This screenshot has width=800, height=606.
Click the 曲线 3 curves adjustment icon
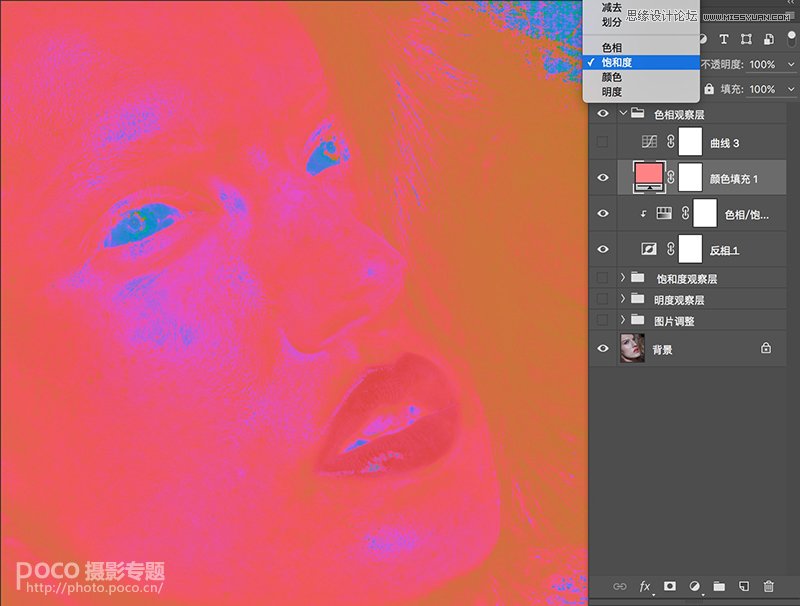tap(649, 142)
